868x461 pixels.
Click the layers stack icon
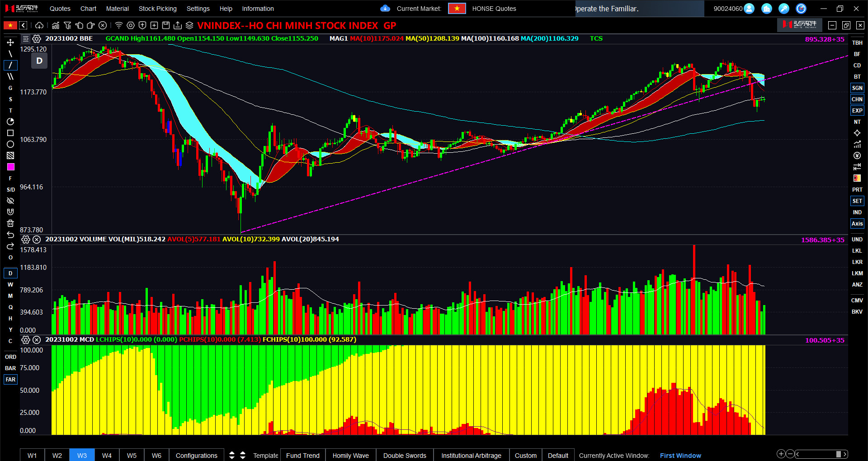coord(189,25)
